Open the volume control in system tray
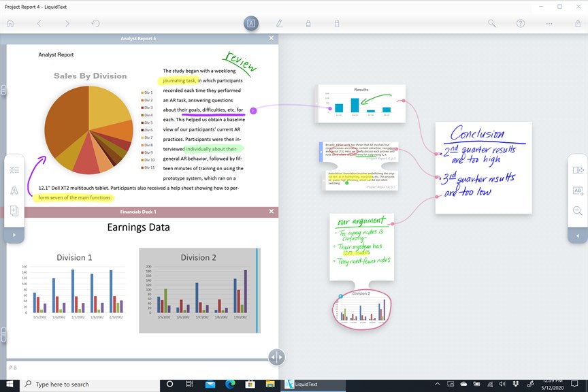The height and width of the screenshot is (392, 588). tap(502, 384)
